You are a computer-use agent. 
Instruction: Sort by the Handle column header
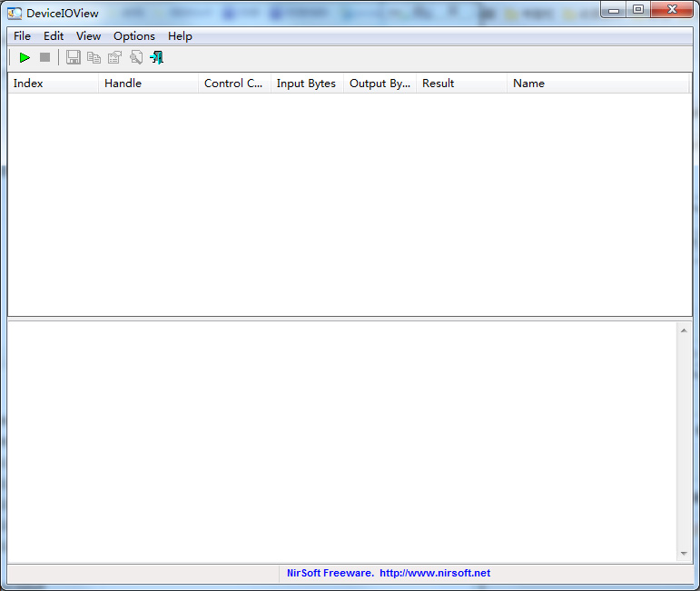tap(148, 84)
